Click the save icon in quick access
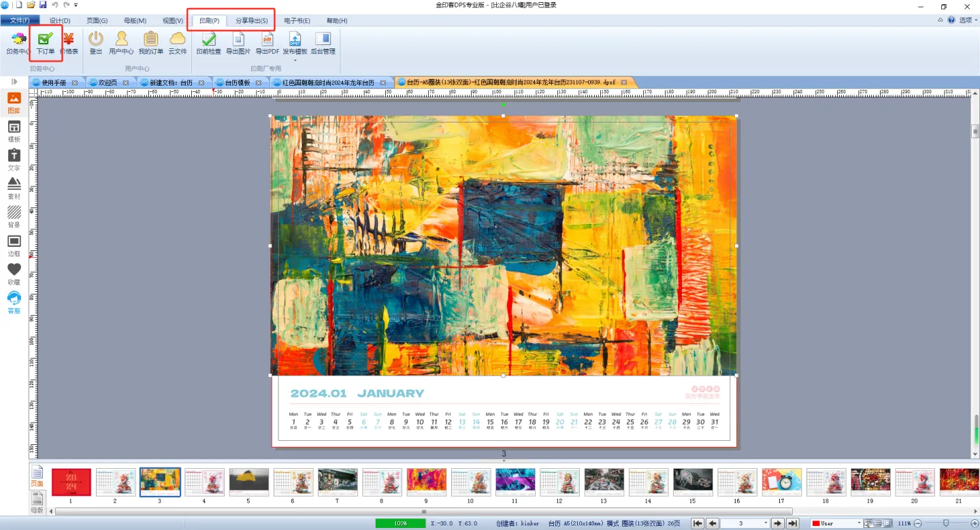 (42, 5)
